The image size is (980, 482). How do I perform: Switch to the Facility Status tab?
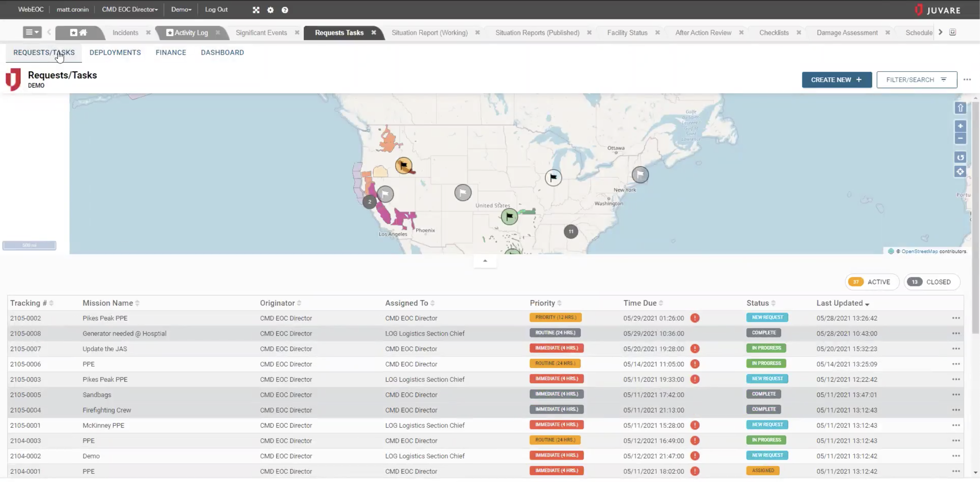[x=627, y=33]
